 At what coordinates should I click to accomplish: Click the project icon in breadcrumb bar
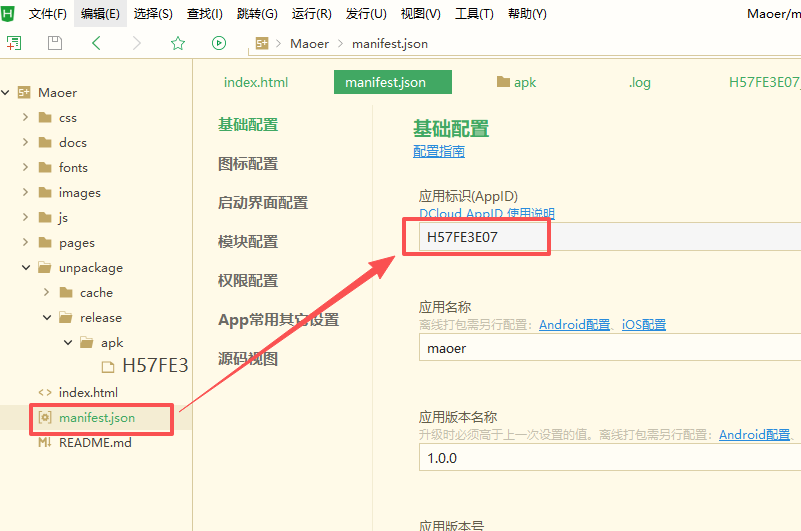(262, 43)
